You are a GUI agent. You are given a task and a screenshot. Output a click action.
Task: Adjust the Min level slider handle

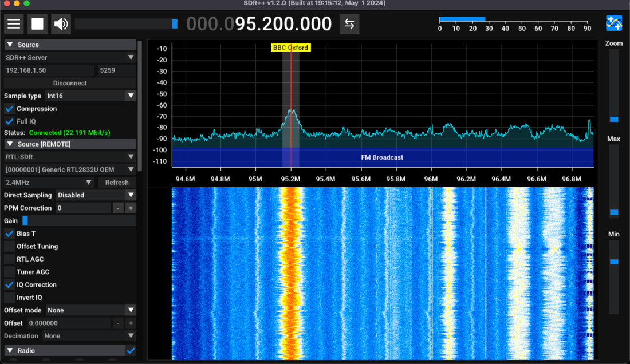[614, 262]
